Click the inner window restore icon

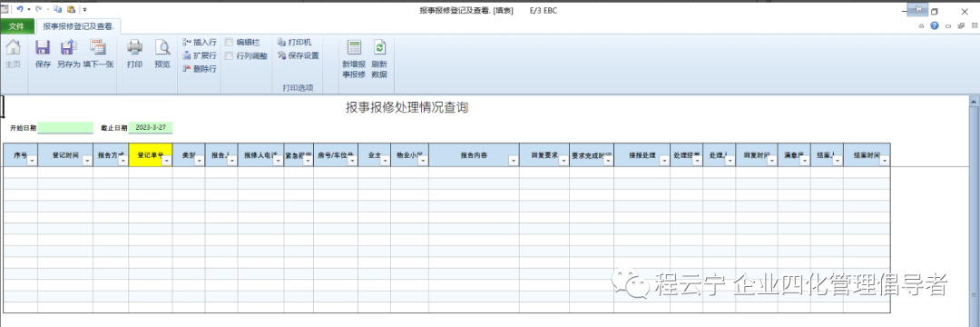(961, 25)
